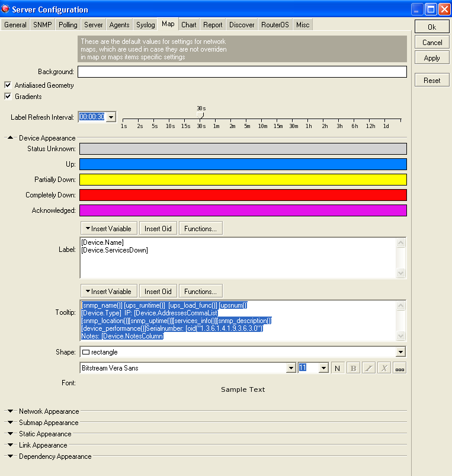This screenshot has height=476, width=452.
Task: Toggle bold font style button
Action: [353, 368]
